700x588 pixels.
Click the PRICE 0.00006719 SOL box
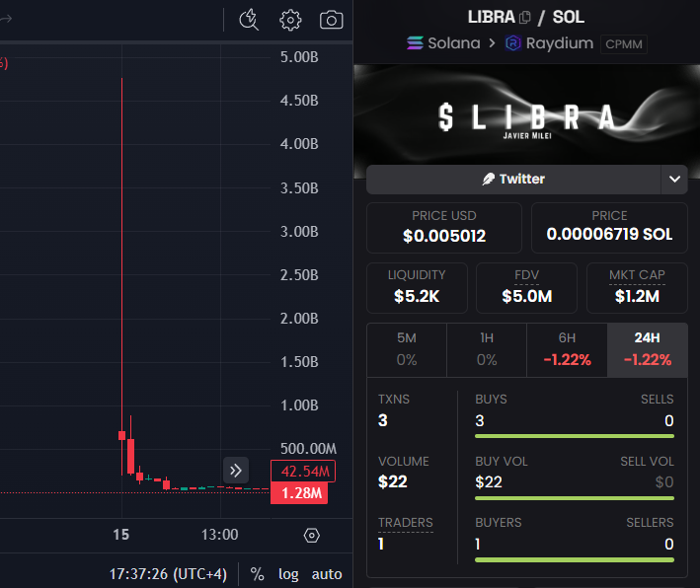pyautogui.click(x=609, y=228)
